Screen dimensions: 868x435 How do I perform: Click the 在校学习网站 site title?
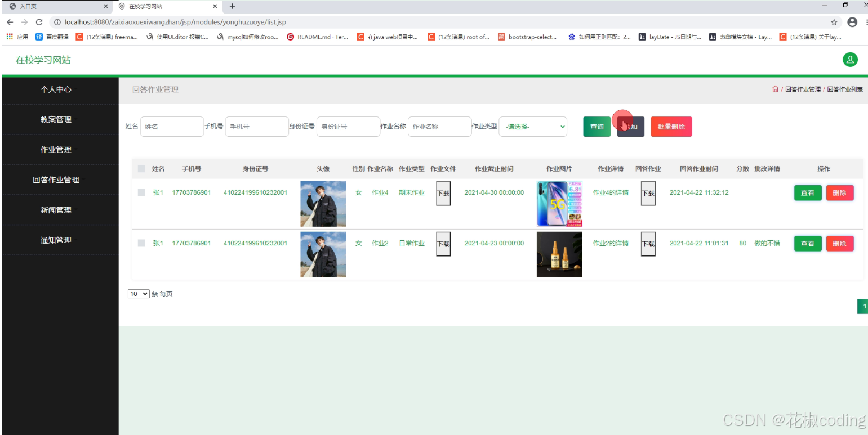(x=43, y=60)
